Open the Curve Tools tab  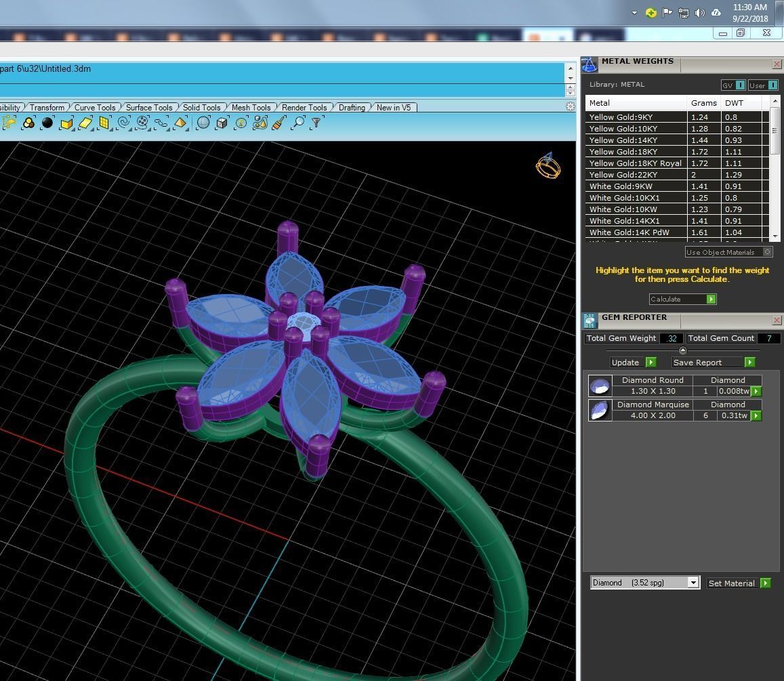point(95,108)
